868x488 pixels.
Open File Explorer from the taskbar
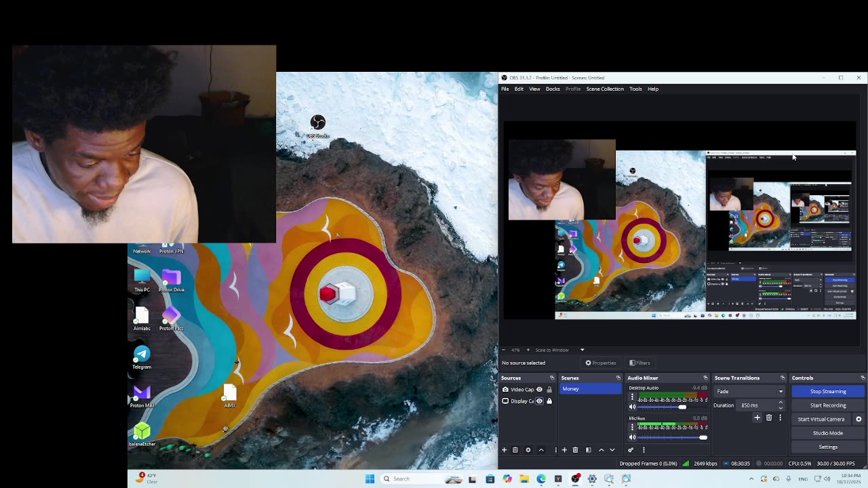click(524, 479)
